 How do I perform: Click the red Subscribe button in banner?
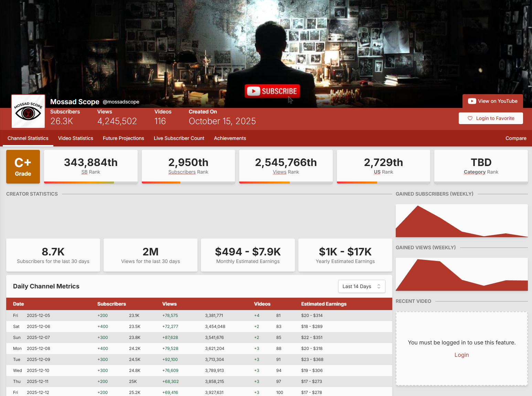(272, 91)
